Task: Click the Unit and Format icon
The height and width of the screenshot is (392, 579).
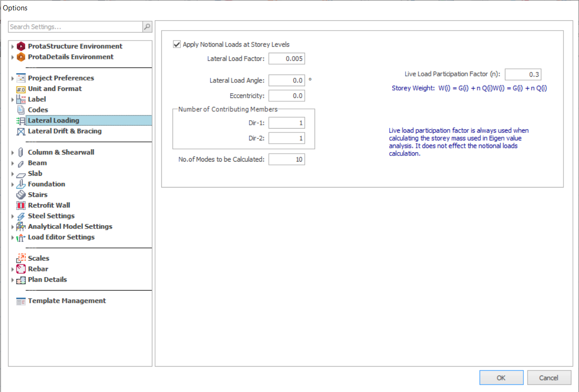Action: [x=20, y=89]
